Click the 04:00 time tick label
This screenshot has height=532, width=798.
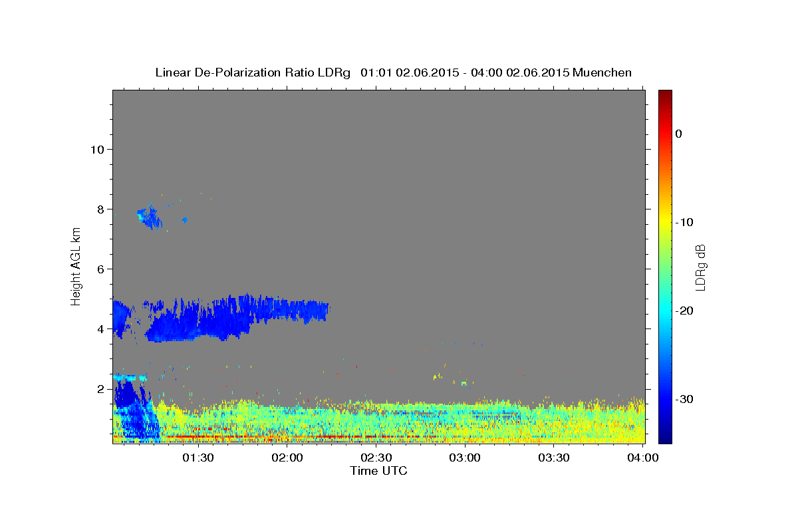[643, 458]
